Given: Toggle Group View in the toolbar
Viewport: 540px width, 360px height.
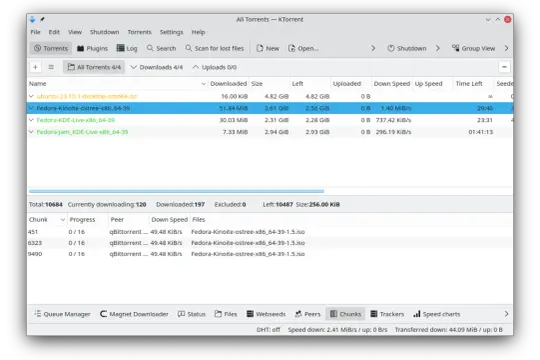Looking at the screenshot, I should tap(474, 48).
